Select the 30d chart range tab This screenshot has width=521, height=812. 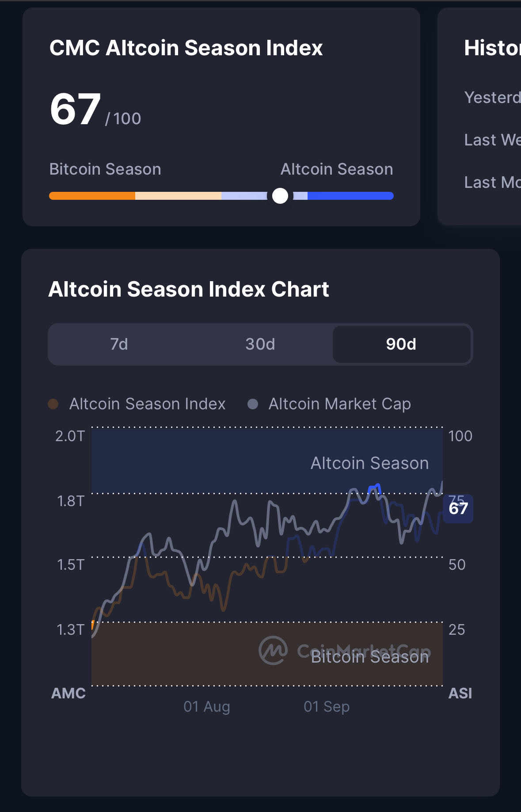260,344
